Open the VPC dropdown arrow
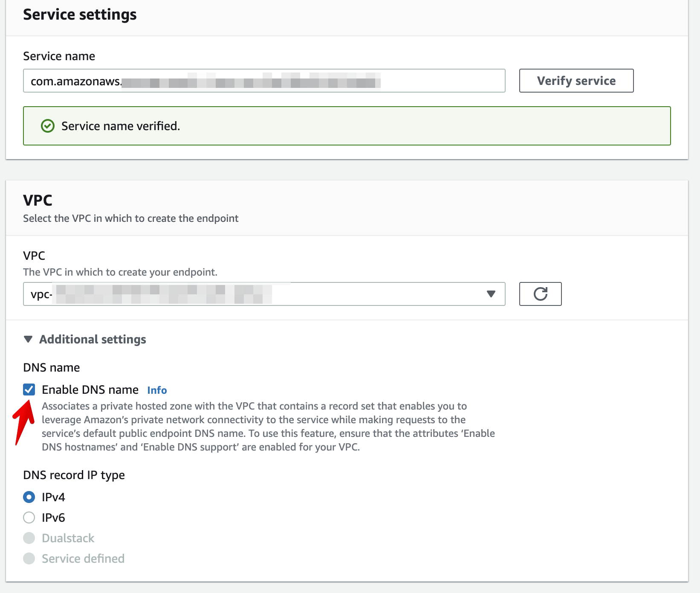700x593 pixels. (x=491, y=294)
